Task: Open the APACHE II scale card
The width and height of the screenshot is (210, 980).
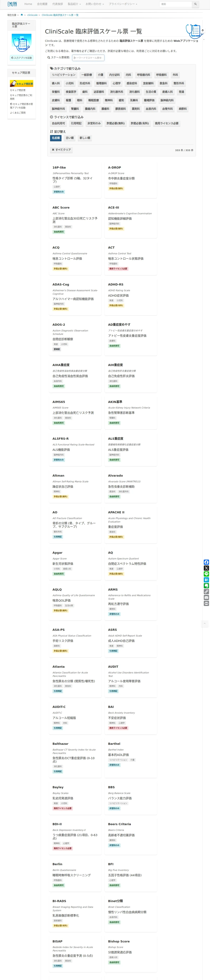Action: (x=131, y=525)
